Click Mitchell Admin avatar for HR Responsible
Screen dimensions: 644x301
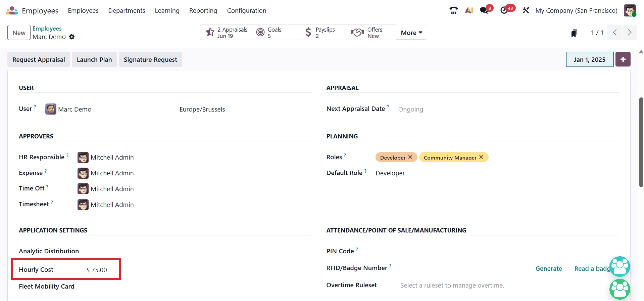click(x=83, y=157)
